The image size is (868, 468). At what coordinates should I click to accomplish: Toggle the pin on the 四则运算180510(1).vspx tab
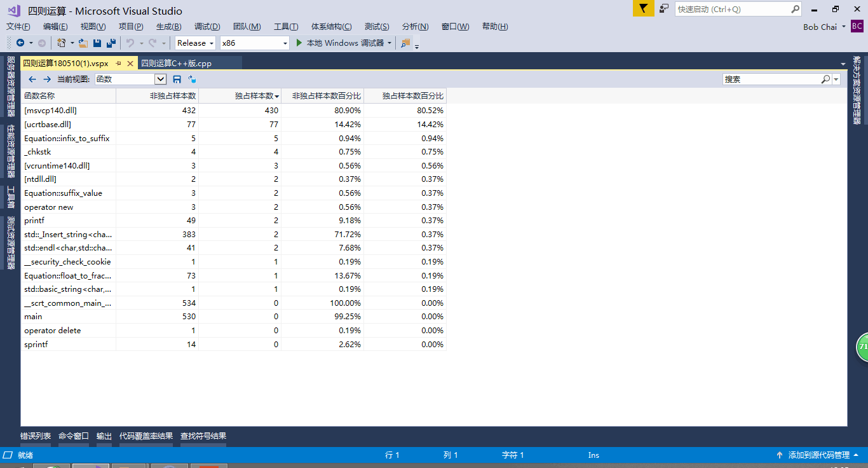(x=119, y=64)
